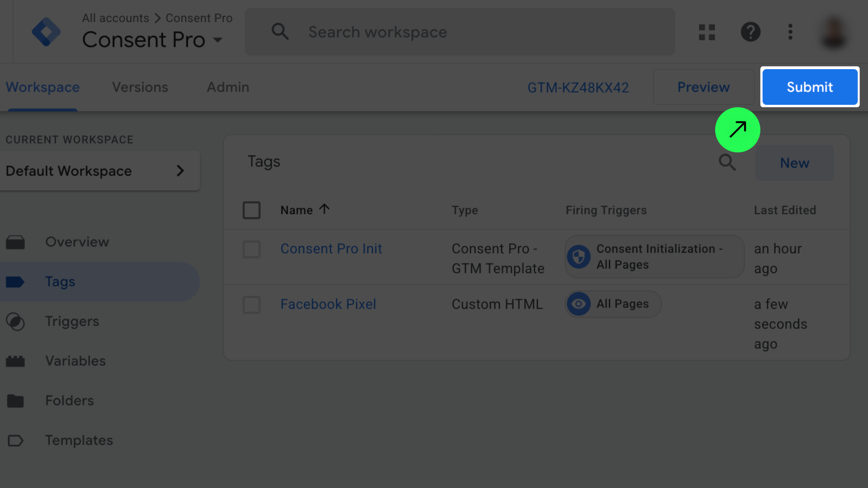Tick the Facebook Pixel row checkbox

tap(251, 305)
